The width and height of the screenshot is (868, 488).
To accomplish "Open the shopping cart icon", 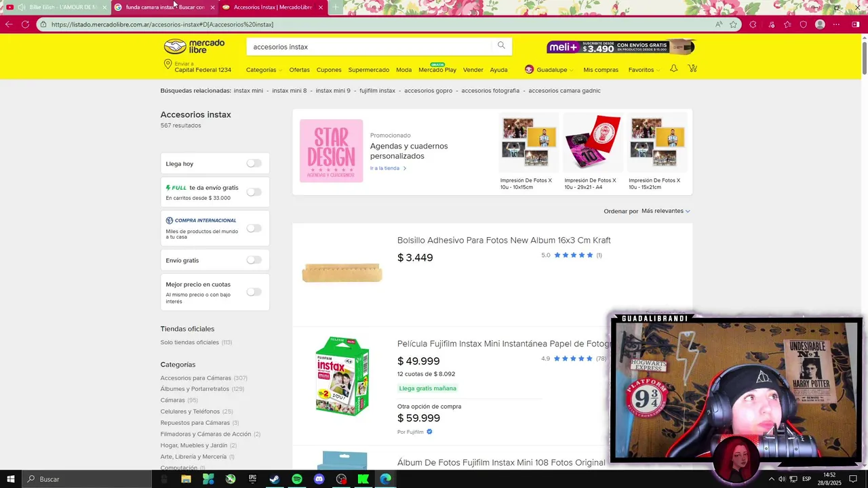I will tap(692, 68).
